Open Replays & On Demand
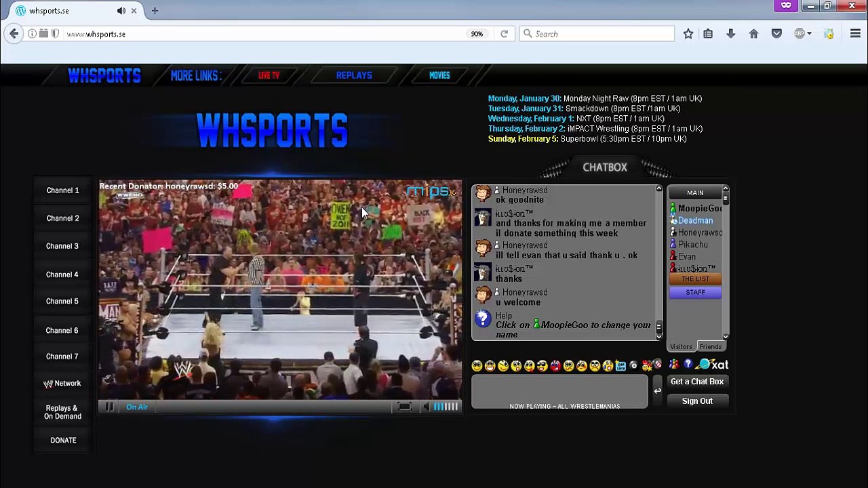Viewport: 868px width, 488px height. click(62, 412)
